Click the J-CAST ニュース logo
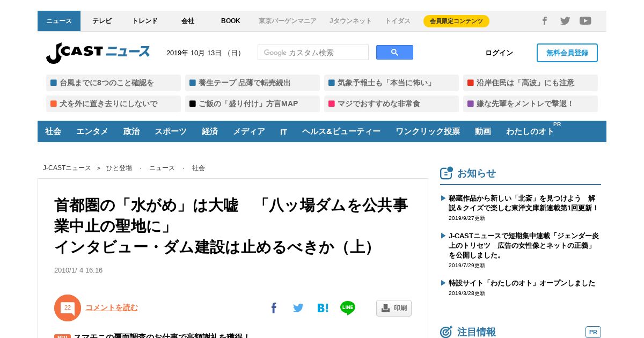The width and height of the screenshot is (644, 338). point(98,53)
